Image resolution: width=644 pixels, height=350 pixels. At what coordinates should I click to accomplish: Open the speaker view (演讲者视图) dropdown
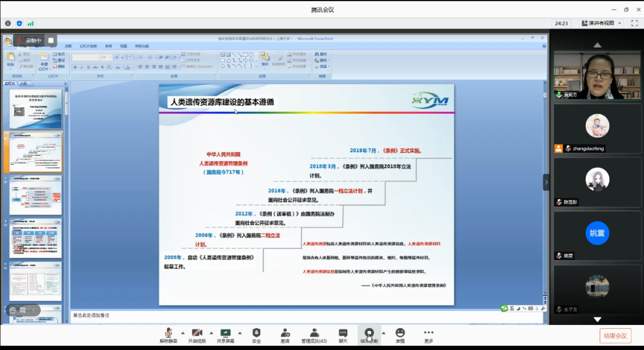click(x=601, y=23)
